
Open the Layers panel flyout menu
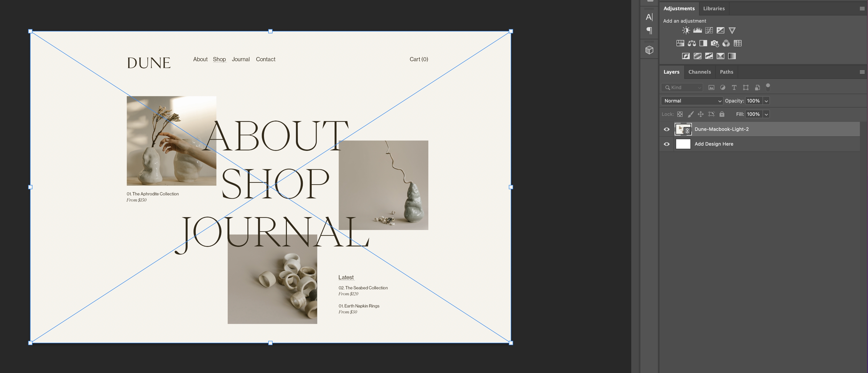point(862,72)
